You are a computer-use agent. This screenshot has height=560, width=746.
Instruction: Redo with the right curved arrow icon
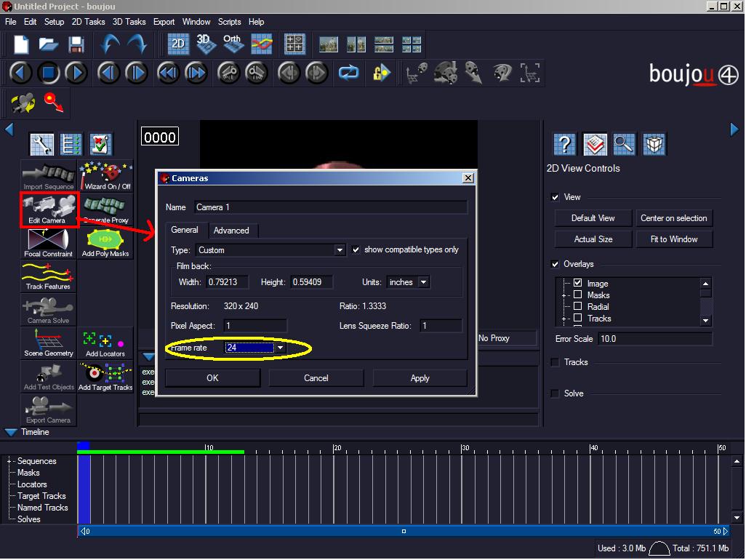[137, 44]
